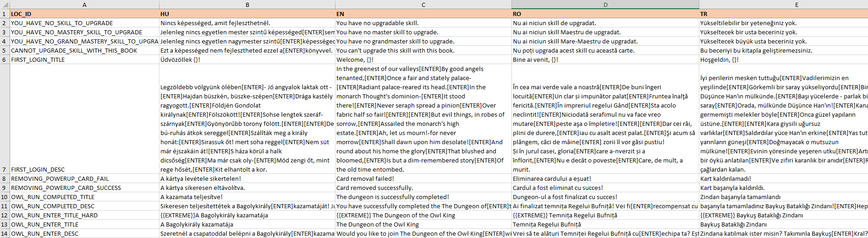
Task: Click the LOC_ID header cell
Action: pos(84,14)
